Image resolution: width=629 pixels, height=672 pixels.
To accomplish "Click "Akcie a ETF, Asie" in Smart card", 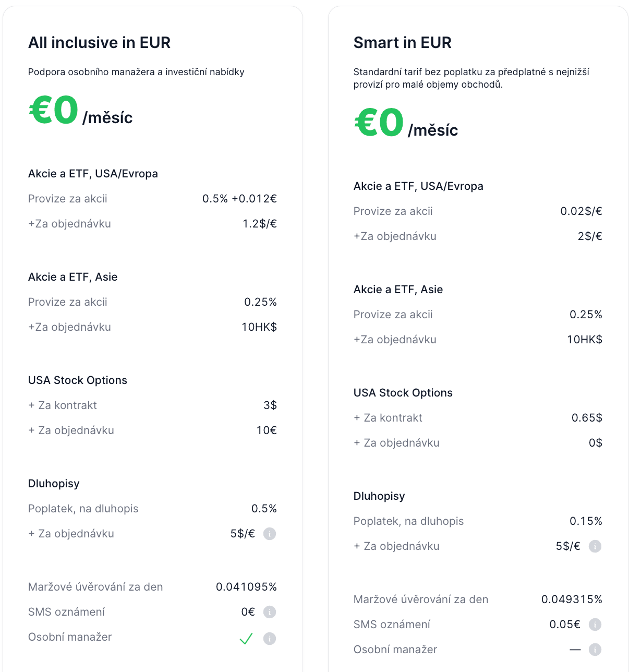I will (398, 290).
